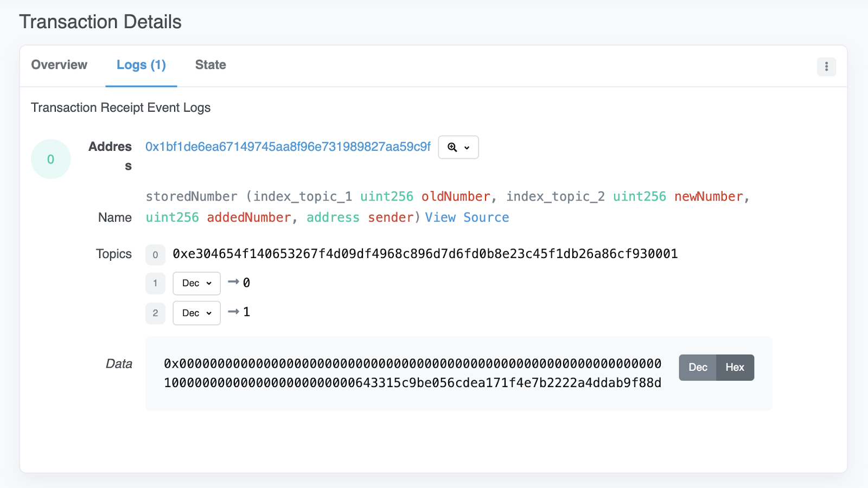Select the Logs (1) tab

[x=141, y=65]
